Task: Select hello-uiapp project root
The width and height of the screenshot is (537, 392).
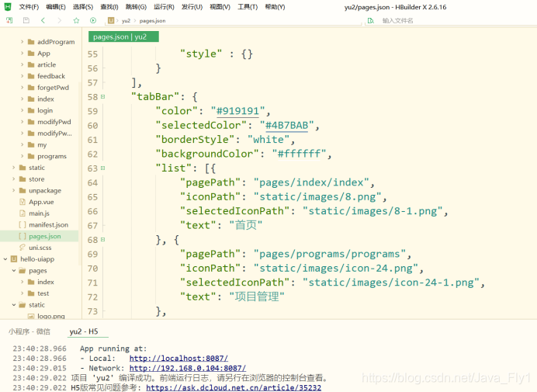Action: 37,259
